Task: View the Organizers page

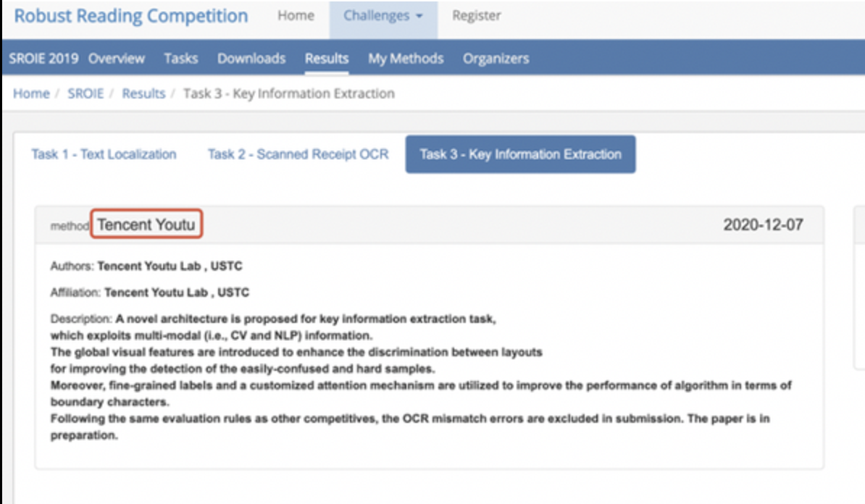Action: [496, 59]
